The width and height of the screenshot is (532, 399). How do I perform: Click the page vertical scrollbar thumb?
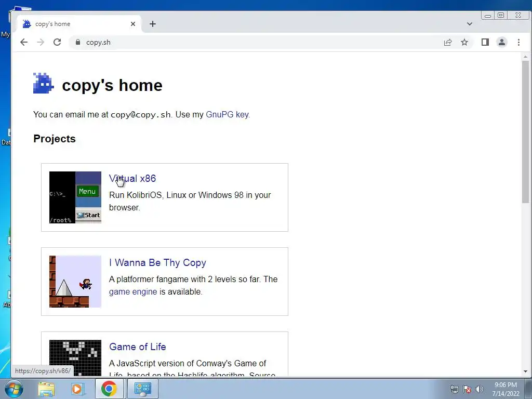tap(525, 131)
